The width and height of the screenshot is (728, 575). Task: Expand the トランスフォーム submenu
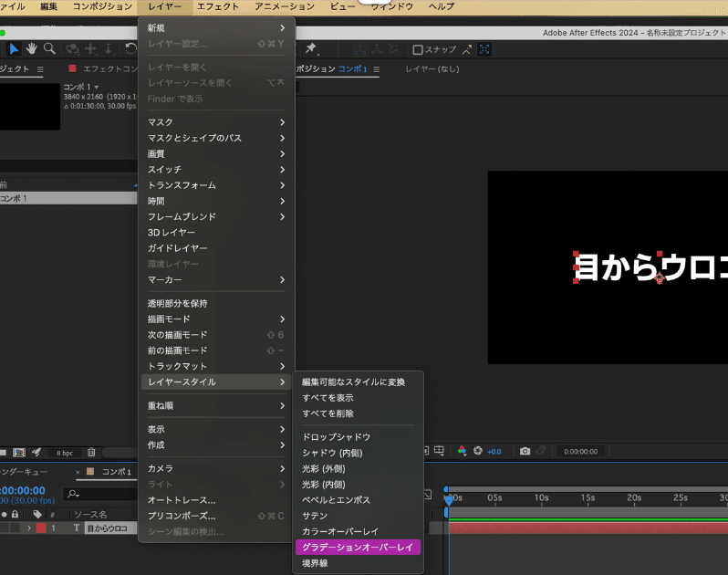coord(216,185)
